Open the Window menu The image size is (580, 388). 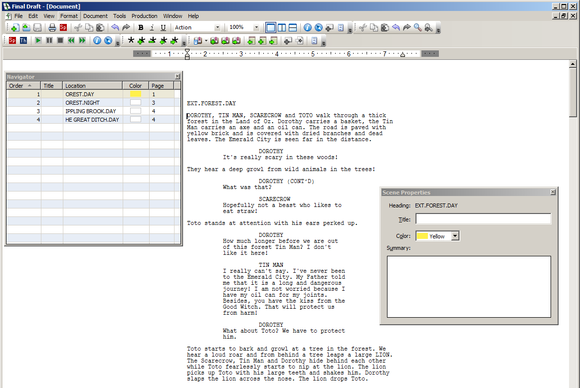pos(172,16)
